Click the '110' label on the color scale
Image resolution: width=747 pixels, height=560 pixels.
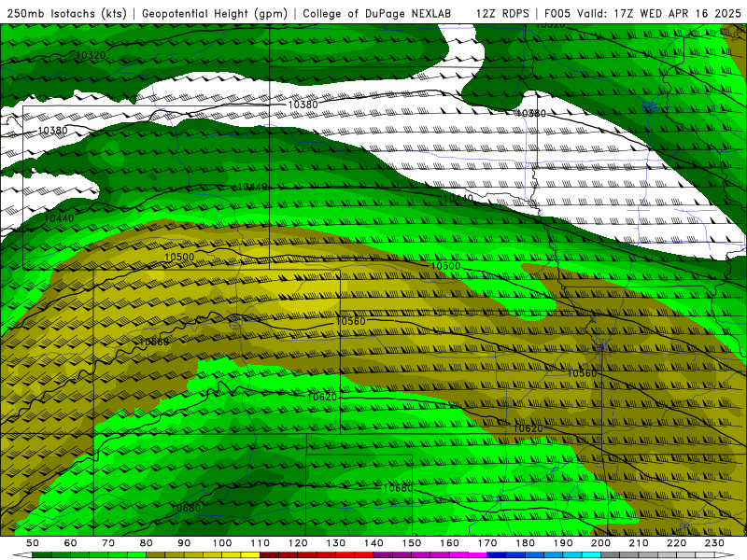[261, 543]
